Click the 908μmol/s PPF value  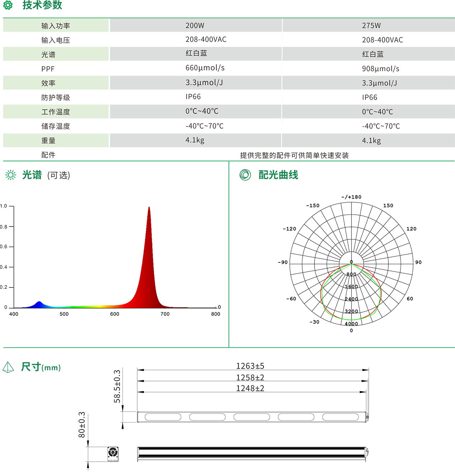pos(380,68)
